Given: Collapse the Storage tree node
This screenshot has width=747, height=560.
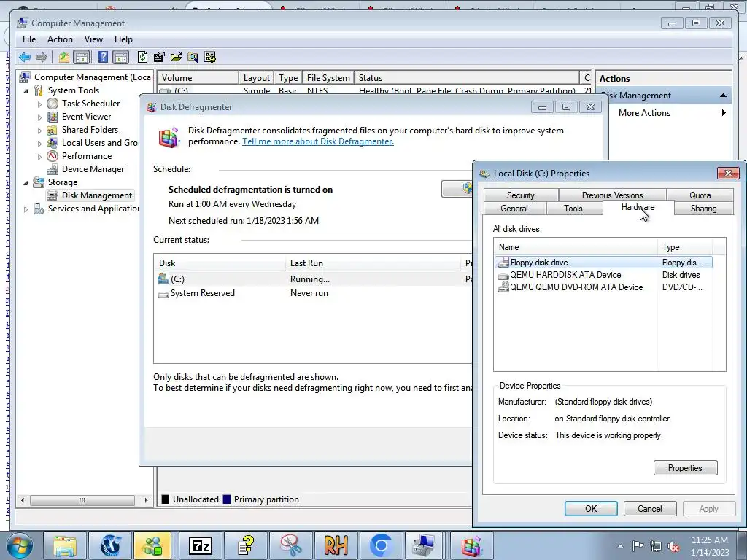Looking at the screenshot, I should tap(26, 182).
